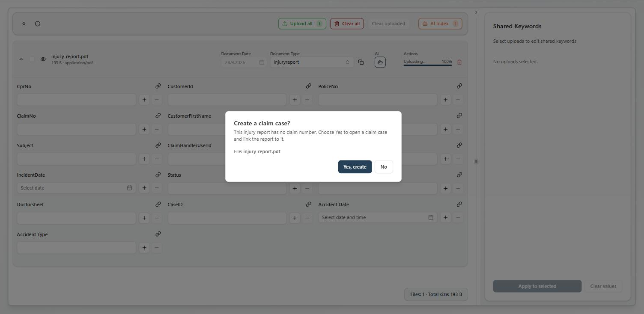The width and height of the screenshot is (644, 314).
Task: Click into the CaseID input field
Action: 227,218
